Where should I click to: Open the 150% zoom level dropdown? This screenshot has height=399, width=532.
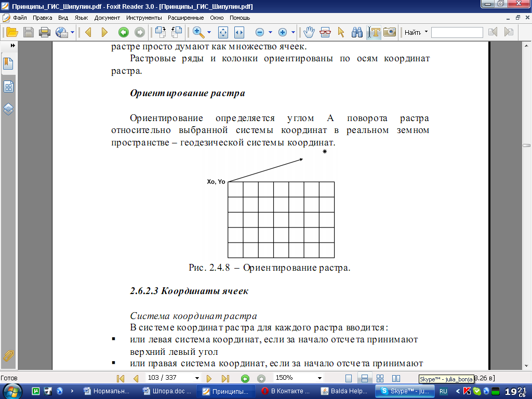tap(320, 378)
